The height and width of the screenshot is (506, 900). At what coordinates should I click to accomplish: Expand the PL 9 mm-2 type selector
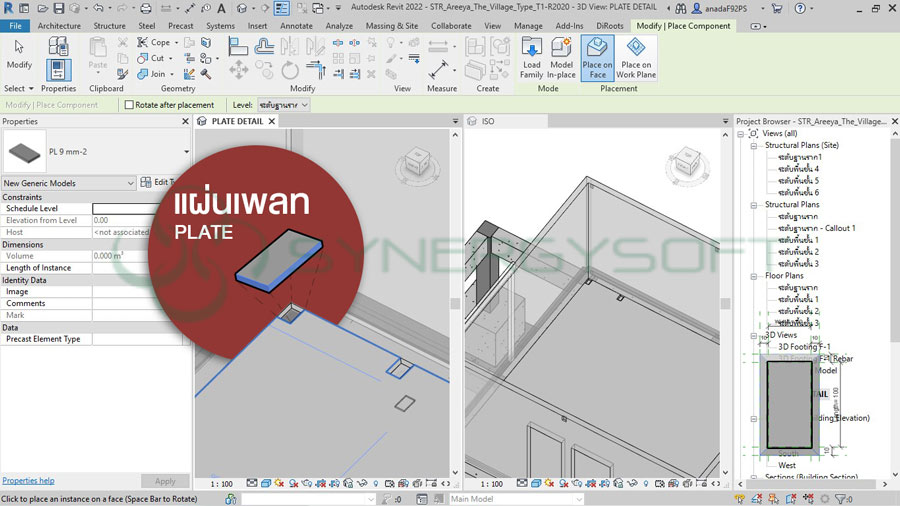coord(186,152)
